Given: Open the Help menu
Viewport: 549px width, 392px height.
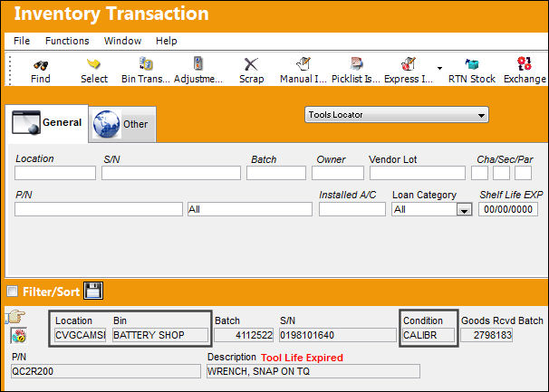Looking at the screenshot, I should [x=167, y=41].
